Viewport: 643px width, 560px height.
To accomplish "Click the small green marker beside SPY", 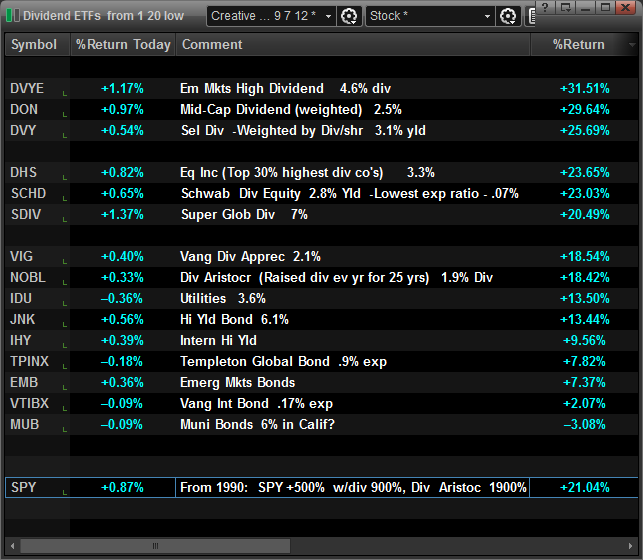I will [x=64, y=493].
